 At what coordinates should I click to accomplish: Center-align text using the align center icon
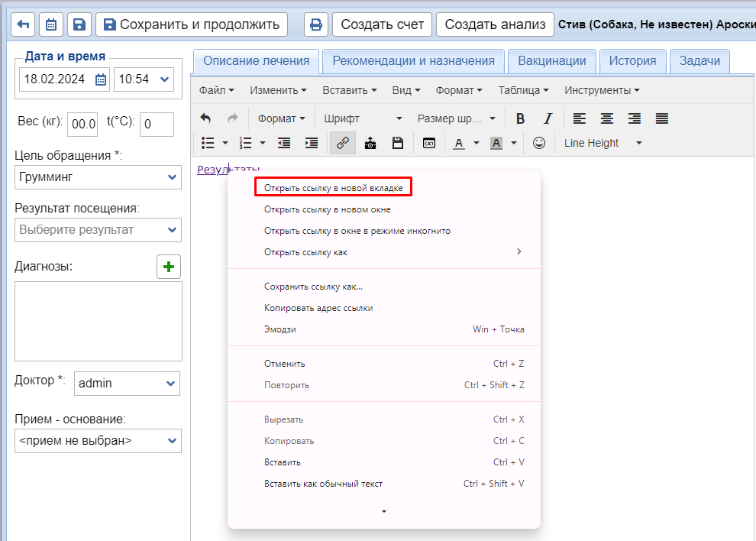pyautogui.click(x=606, y=118)
